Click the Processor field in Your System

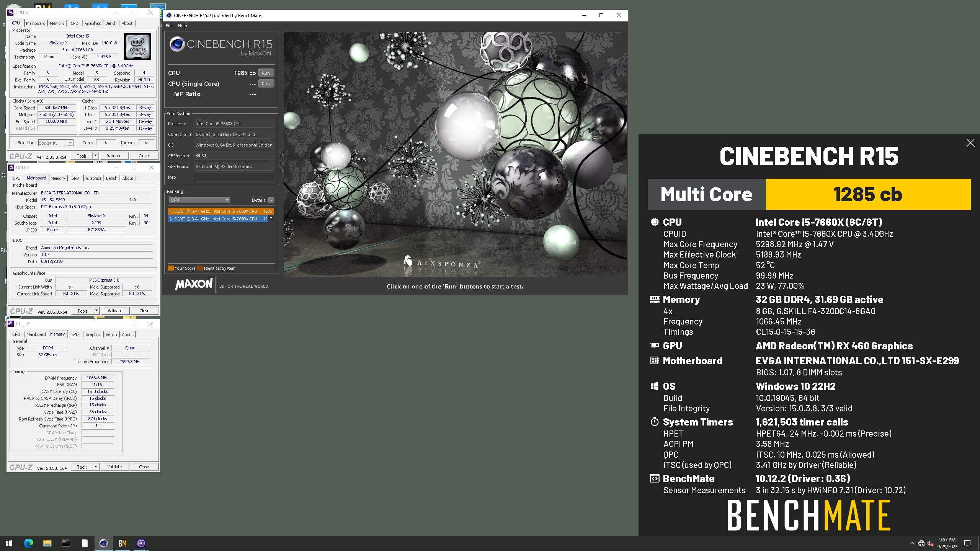pyautogui.click(x=234, y=124)
